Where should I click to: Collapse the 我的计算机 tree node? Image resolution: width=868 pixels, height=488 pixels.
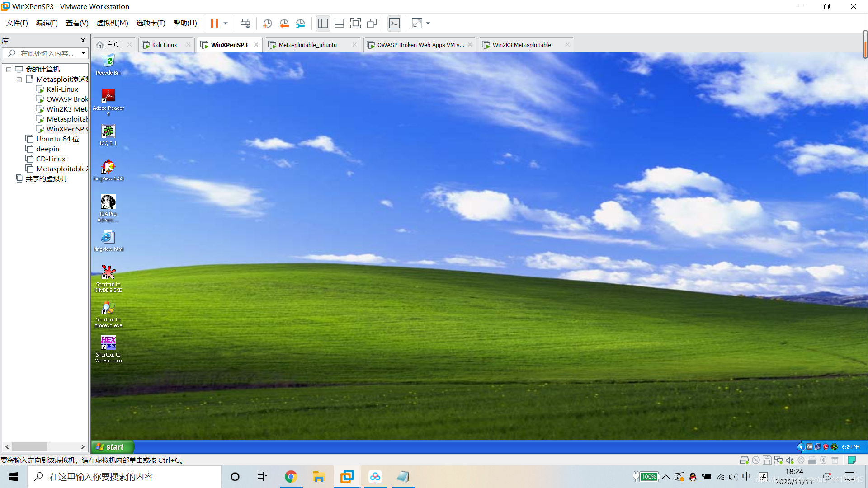coord(9,70)
